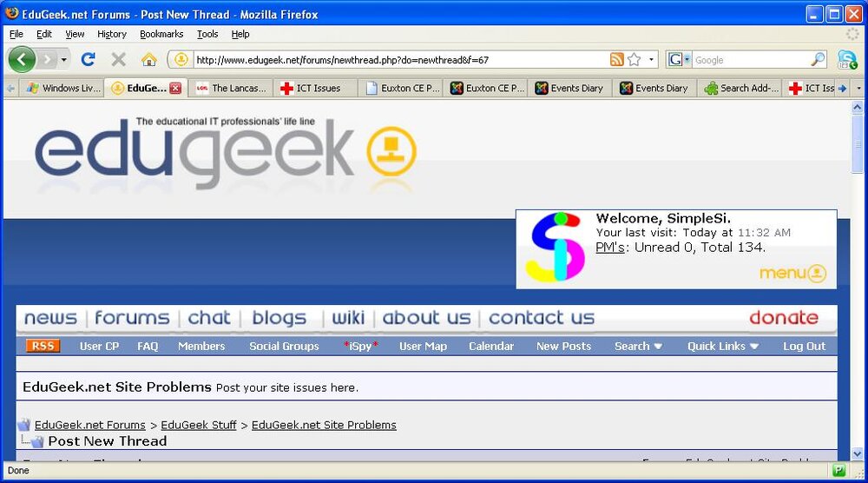Open User CP

pyautogui.click(x=99, y=347)
